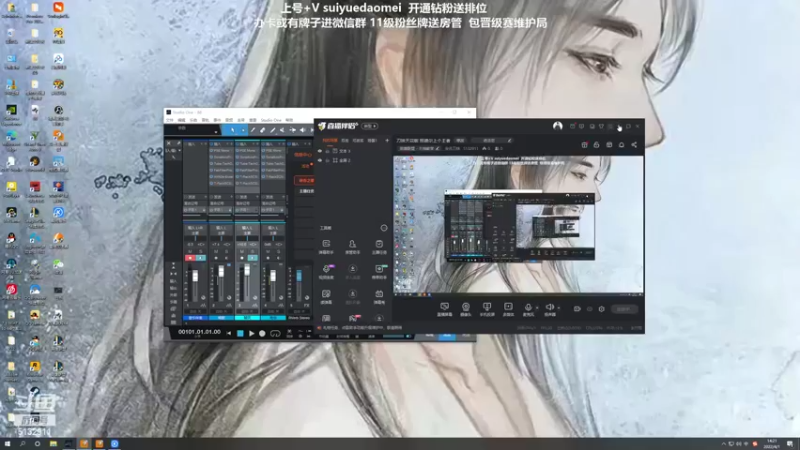Image resolution: width=800 pixels, height=450 pixels.
Task: Select the Arrow tool in Studio One toolbar
Action: point(233,130)
